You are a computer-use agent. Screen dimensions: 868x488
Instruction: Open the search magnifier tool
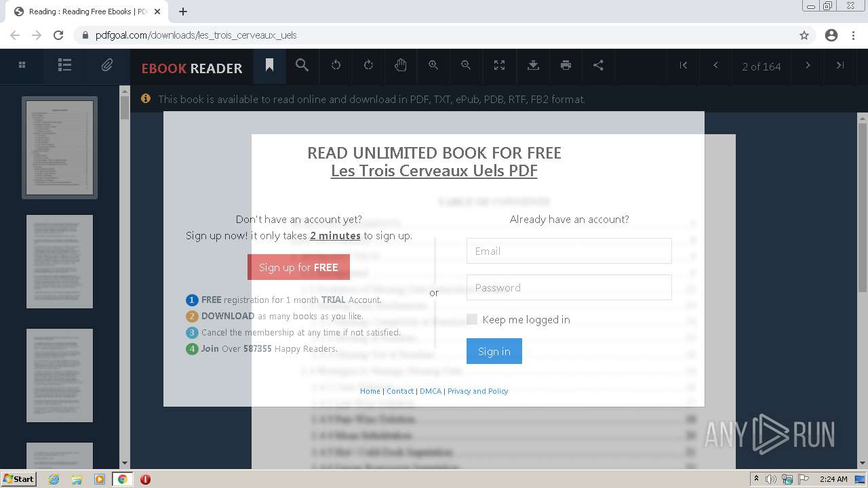[x=302, y=65]
